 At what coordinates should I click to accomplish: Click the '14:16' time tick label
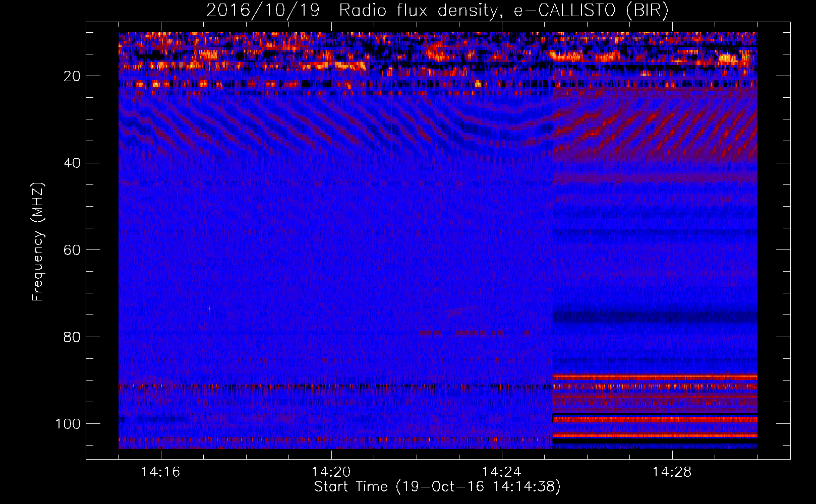[x=161, y=472]
